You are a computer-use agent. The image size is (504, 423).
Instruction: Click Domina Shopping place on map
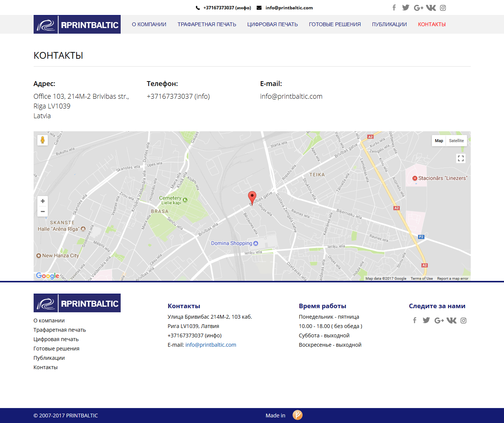[234, 243]
